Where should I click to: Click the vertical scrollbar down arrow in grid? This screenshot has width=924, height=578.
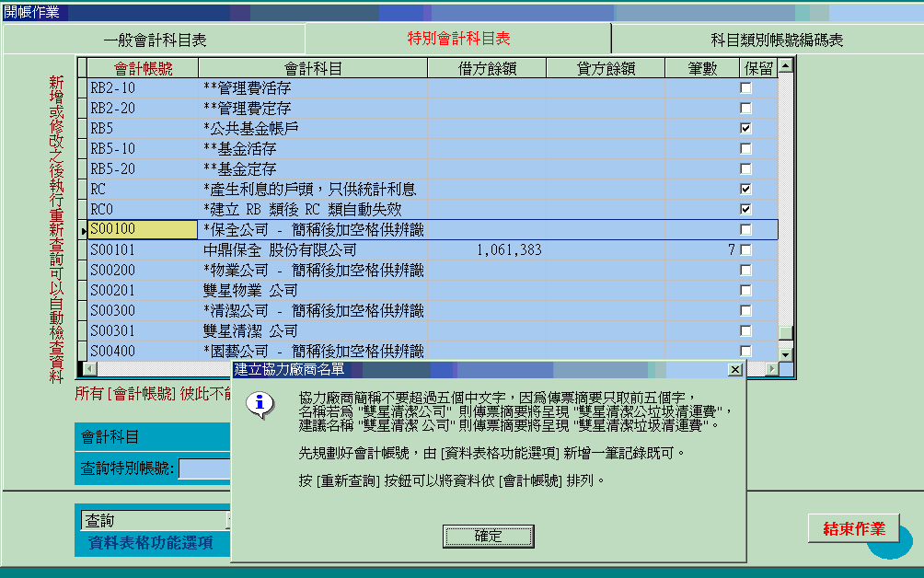coord(785,353)
